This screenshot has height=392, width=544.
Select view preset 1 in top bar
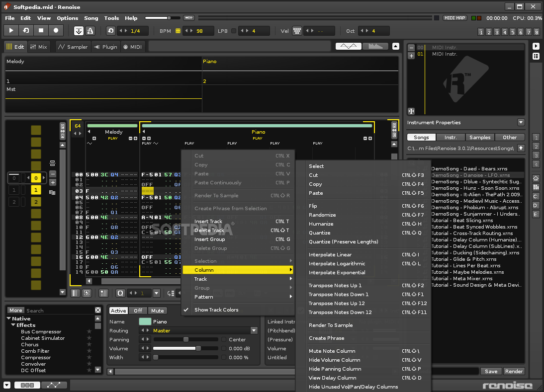[x=481, y=32]
